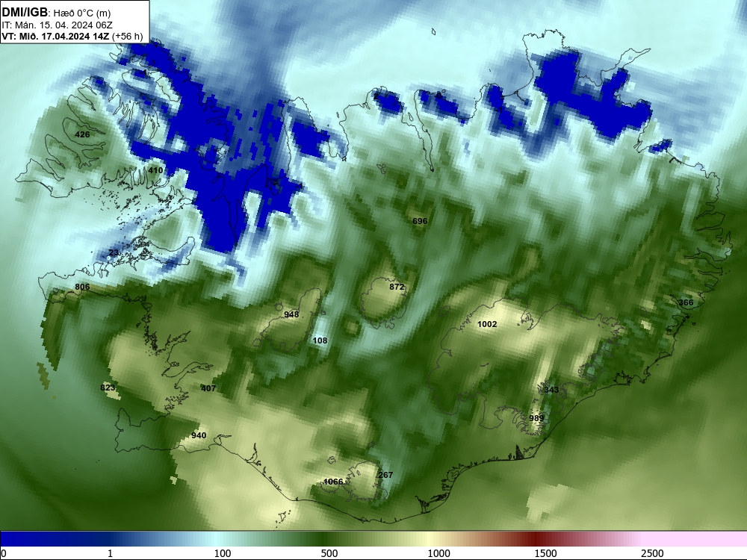Click the map value 940

click(x=199, y=435)
